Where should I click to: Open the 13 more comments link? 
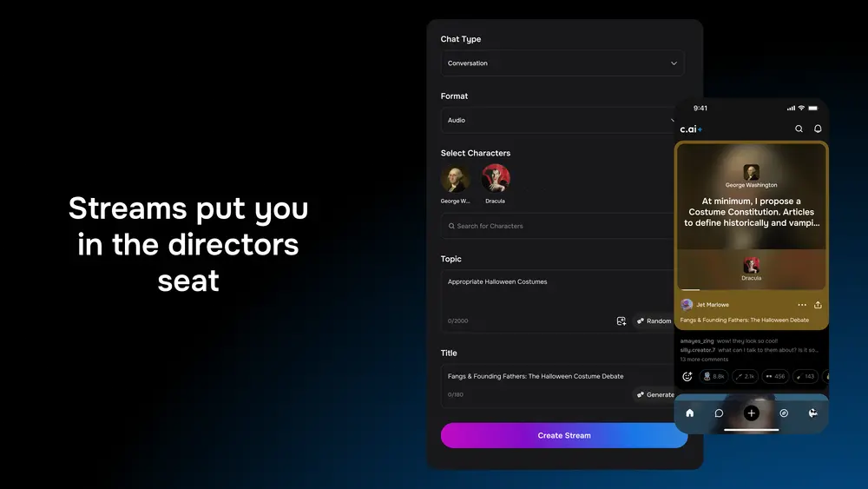[704, 359]
